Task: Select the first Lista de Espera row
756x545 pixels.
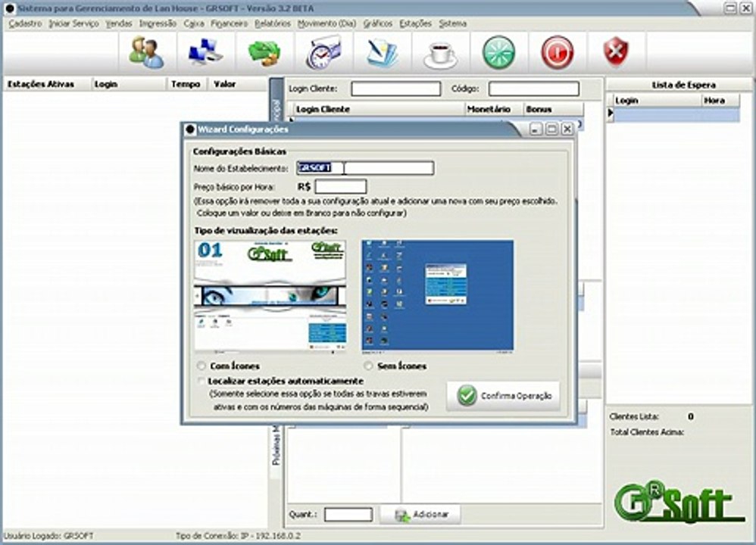Action: [x=676, y=114]
